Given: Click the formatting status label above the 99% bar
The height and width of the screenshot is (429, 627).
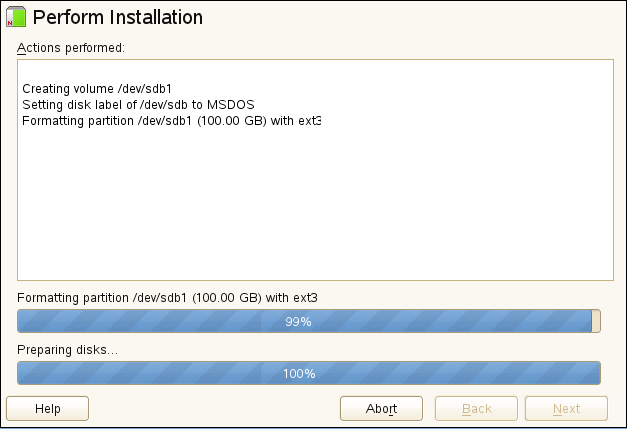Looking at the screenshot, I should 167,298.
